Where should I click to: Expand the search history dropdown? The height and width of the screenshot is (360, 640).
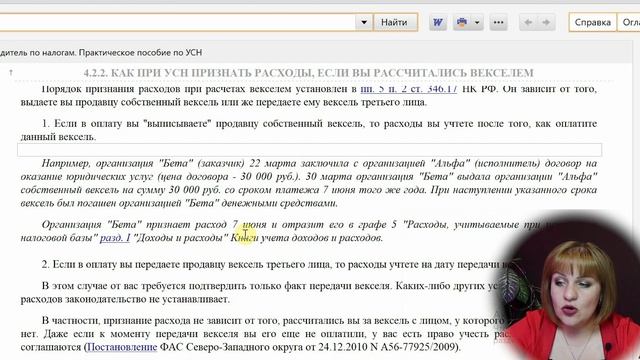point(364,22)
